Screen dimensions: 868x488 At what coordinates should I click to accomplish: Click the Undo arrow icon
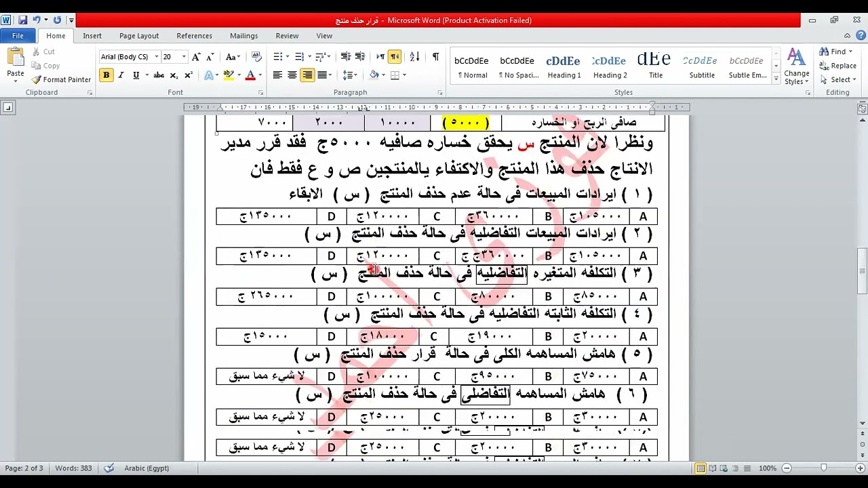37,20
